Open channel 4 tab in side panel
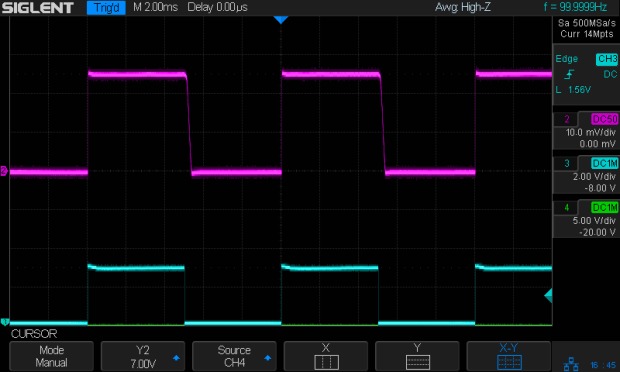Image resolution: width=620 pixels, height=372 pixels. [567, 208]
